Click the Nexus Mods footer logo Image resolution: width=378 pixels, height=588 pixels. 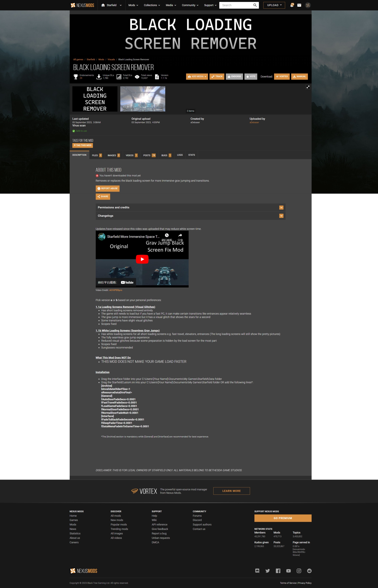pyautogui.click(x=83, y=571)
